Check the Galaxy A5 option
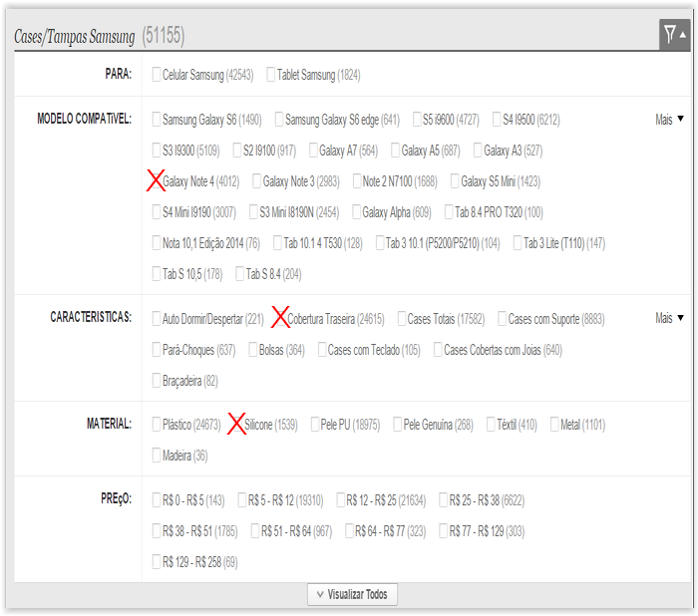 click(x=395, y=151)
